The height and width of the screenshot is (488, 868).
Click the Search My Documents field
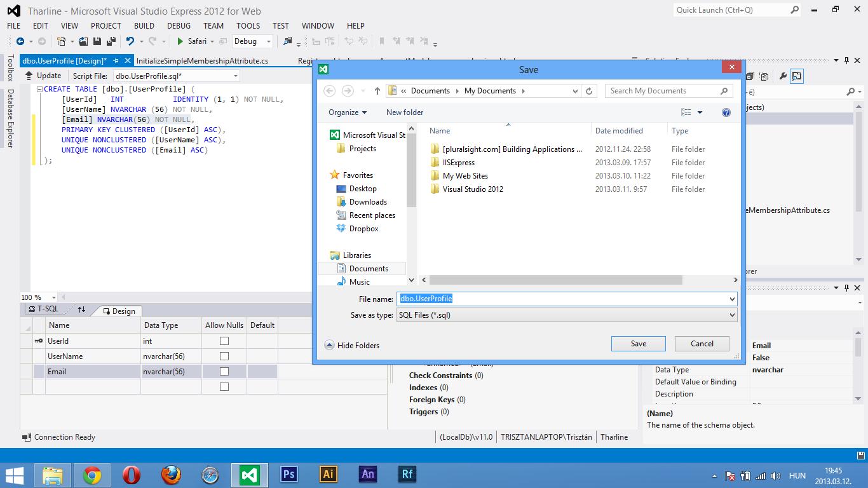tap(668, 91)
